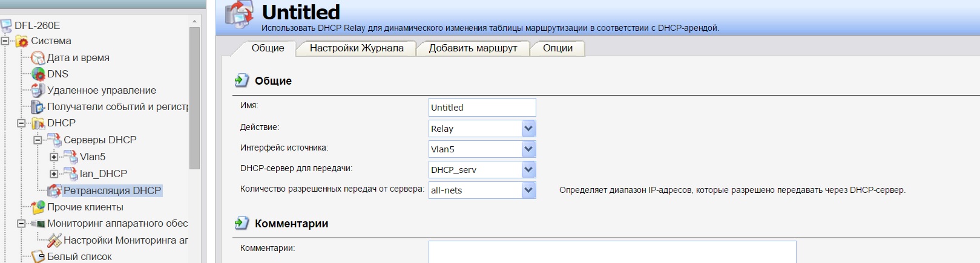
Task: Click the DFL-260E device icon
Action: point(6,25)
